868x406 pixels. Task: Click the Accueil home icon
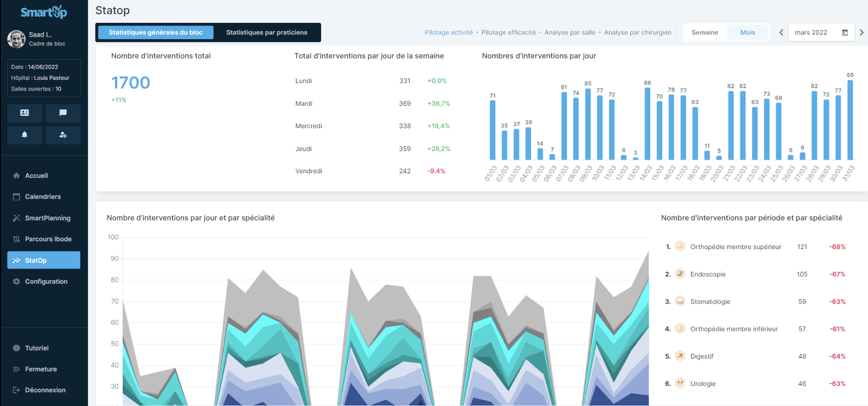pyautogui.click(x=17, y=175)
